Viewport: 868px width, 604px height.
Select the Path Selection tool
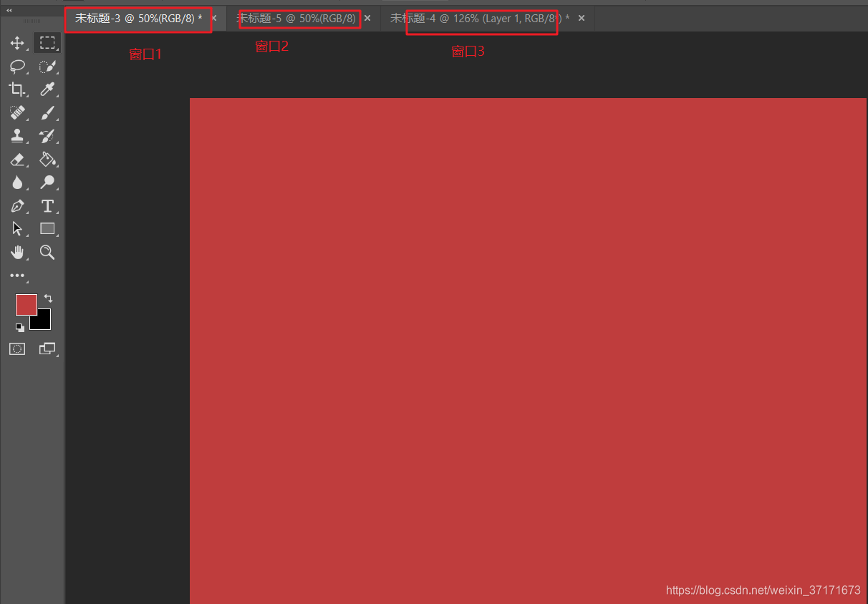pos(17,229)
